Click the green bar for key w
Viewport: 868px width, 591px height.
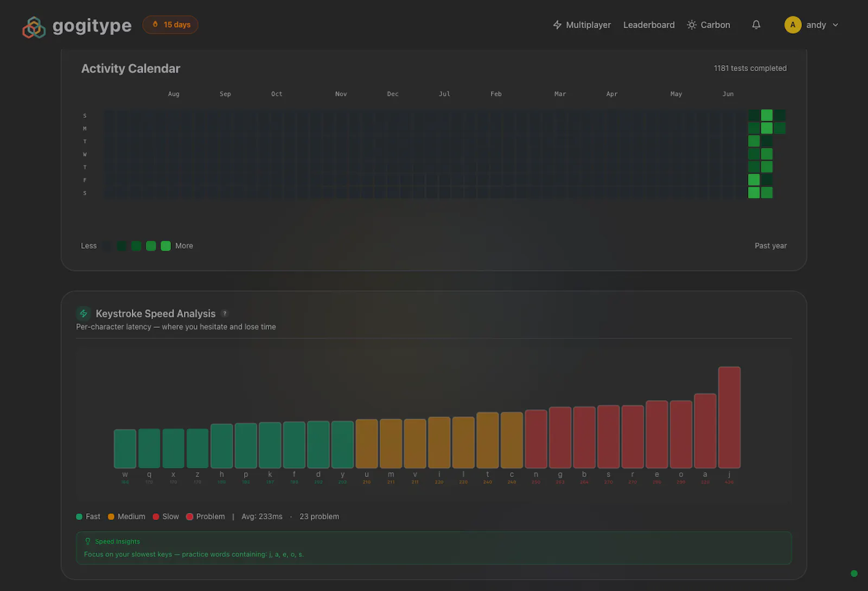(x=125, y=449)
